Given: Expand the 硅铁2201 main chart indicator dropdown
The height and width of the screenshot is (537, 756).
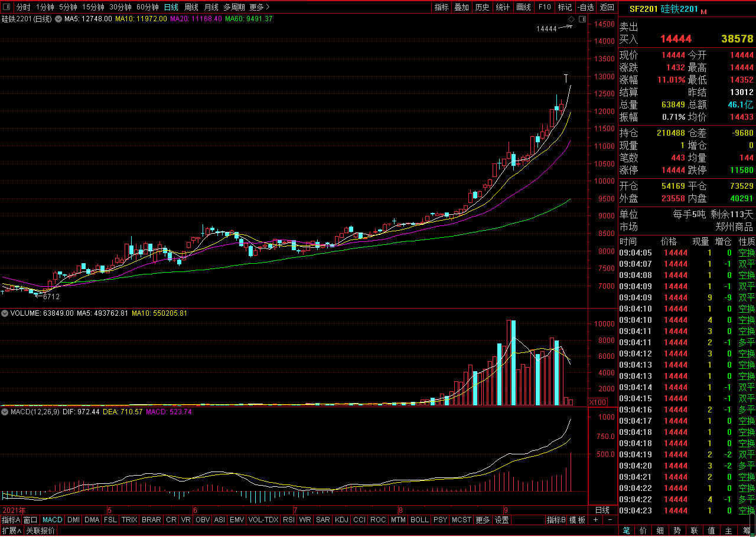Looking at the screenshot, I should [x=57, y=19].
